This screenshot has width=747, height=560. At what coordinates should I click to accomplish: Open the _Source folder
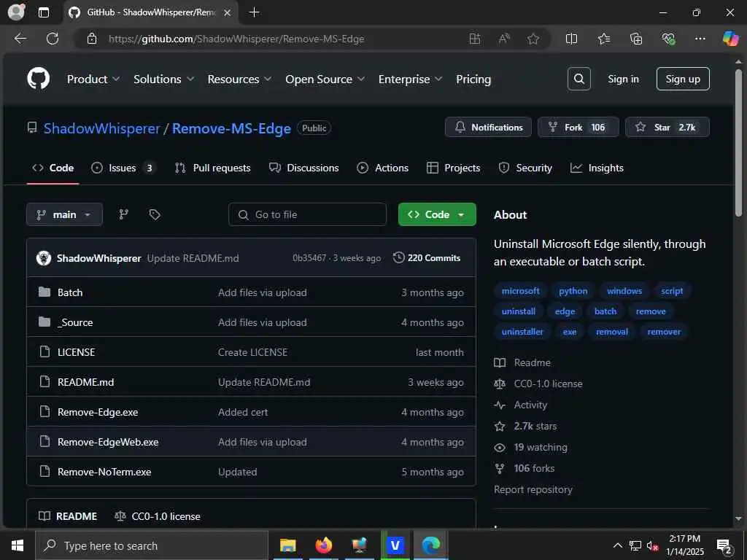pos(75,322)
